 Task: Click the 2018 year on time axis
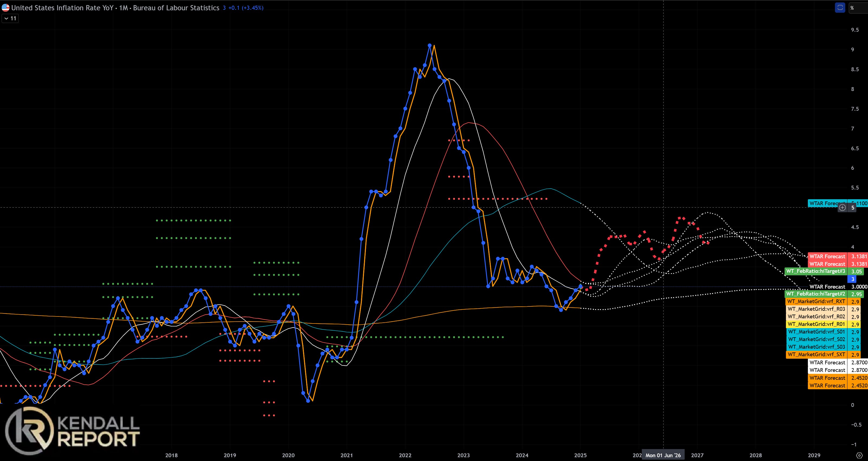(171, 455)
